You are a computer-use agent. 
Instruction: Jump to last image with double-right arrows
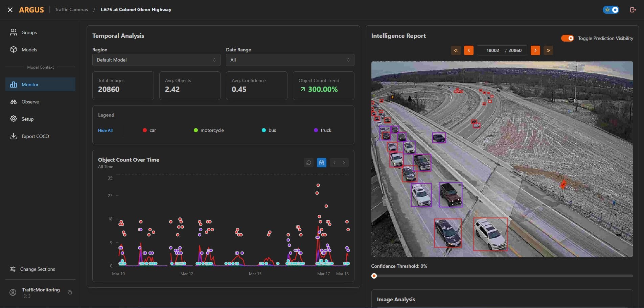548,50
